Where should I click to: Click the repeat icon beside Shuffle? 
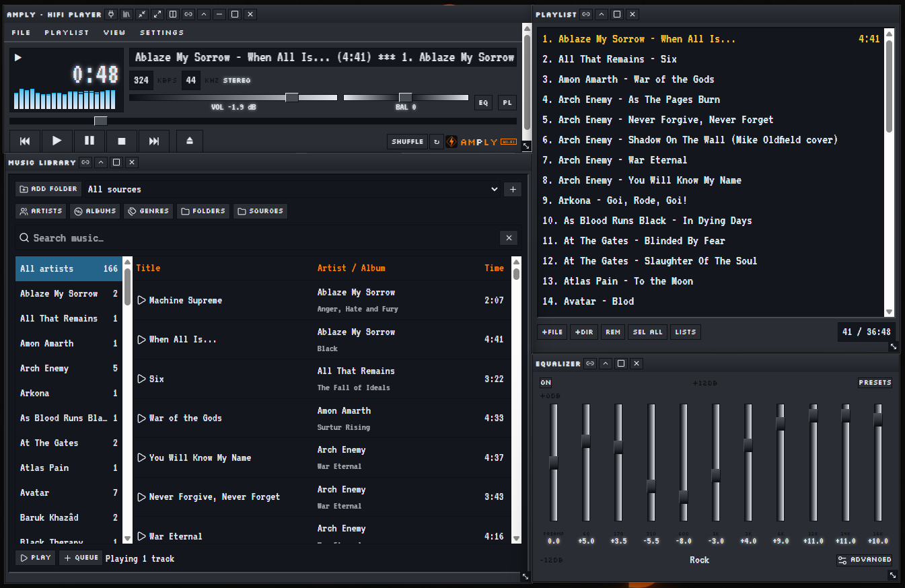436,142
